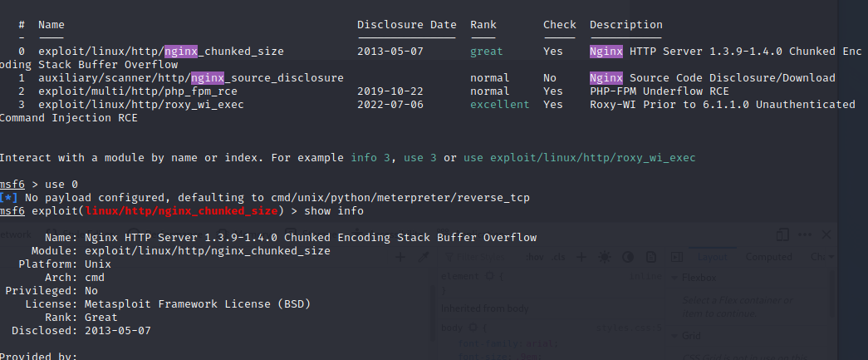This screenshot has width=868, height=360.
Task: Click 'normal' rank of php_fpm_rce row
Action: tap(490, 91)
